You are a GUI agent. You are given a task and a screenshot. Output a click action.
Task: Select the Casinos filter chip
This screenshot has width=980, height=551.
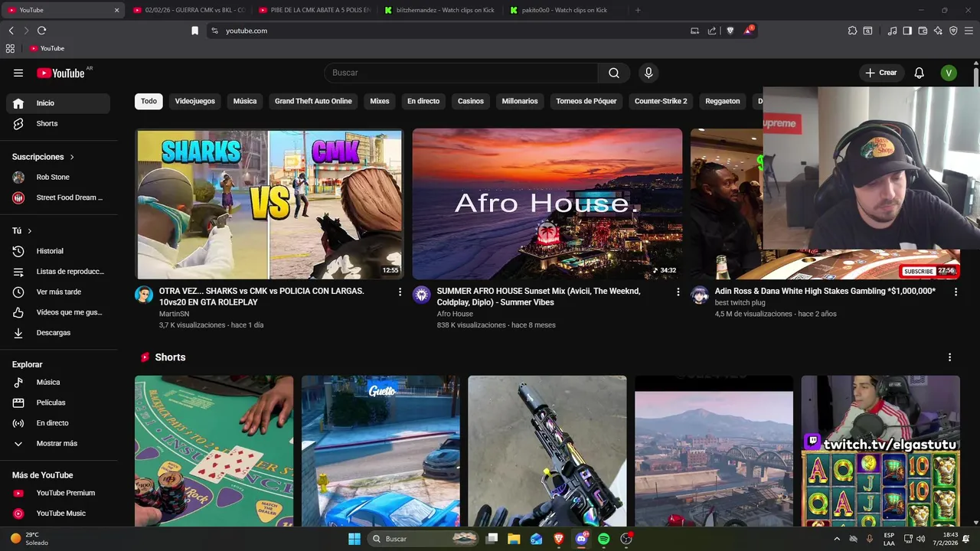tap(471, 101)
